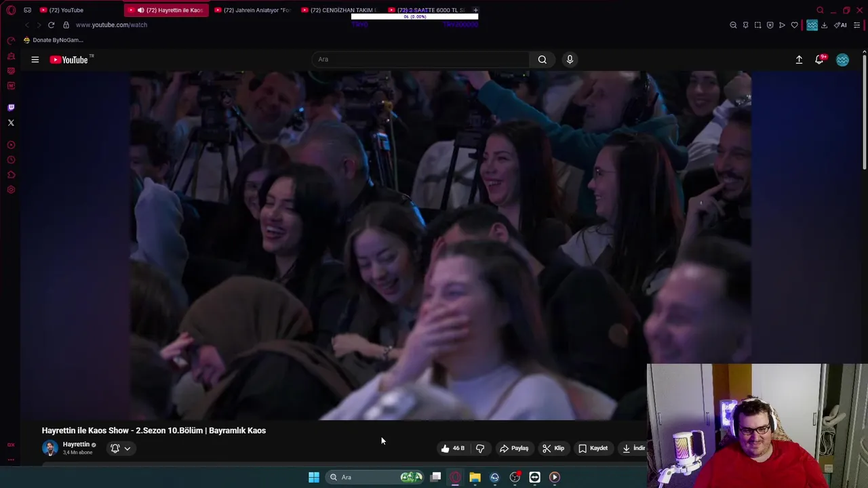This screenshot has height=488, width=868.
Task: Mute the tab via speaker icon
Action: tap(141, 10)
